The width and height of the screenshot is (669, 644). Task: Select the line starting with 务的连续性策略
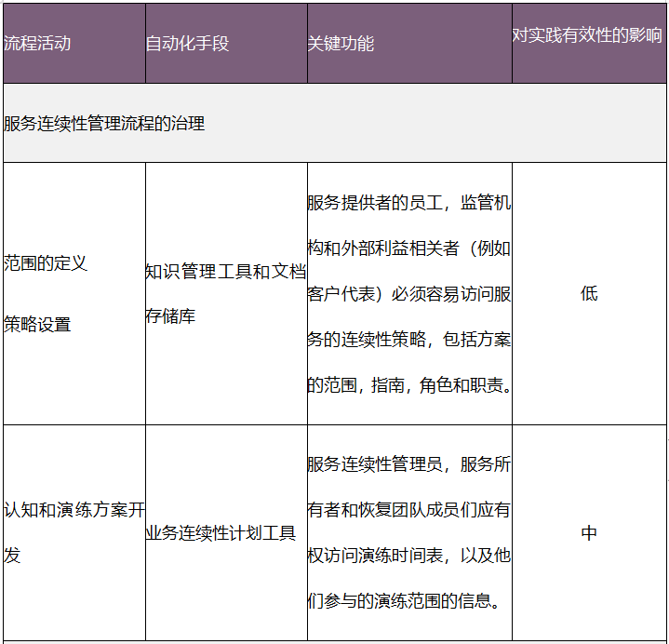pyautogui.click(x=408, y=340)
